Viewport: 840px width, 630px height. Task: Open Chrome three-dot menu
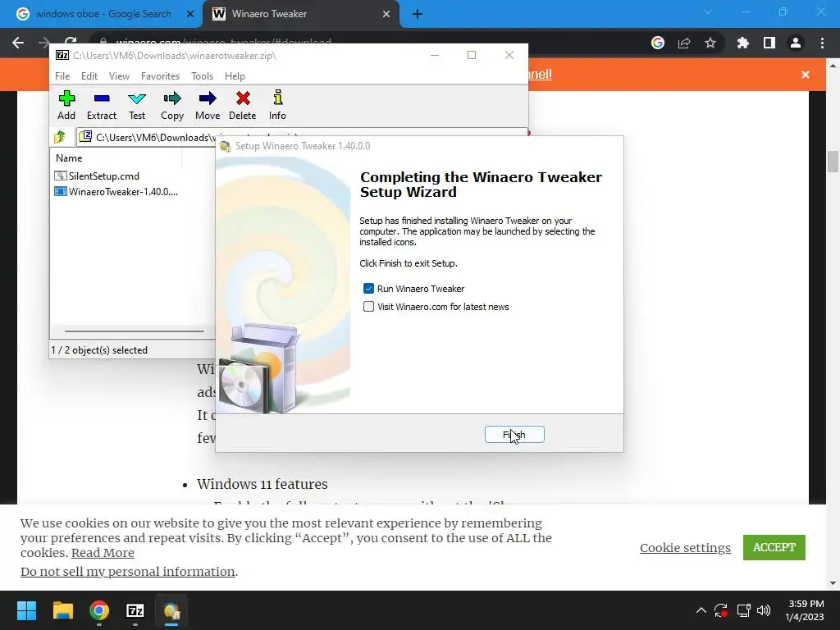coord(822,43)
